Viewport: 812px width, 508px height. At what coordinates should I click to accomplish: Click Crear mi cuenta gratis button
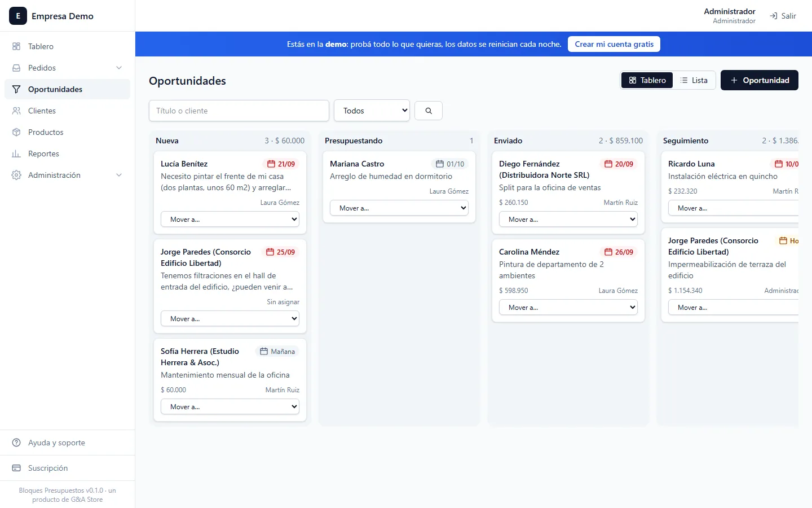pos(614,44)
